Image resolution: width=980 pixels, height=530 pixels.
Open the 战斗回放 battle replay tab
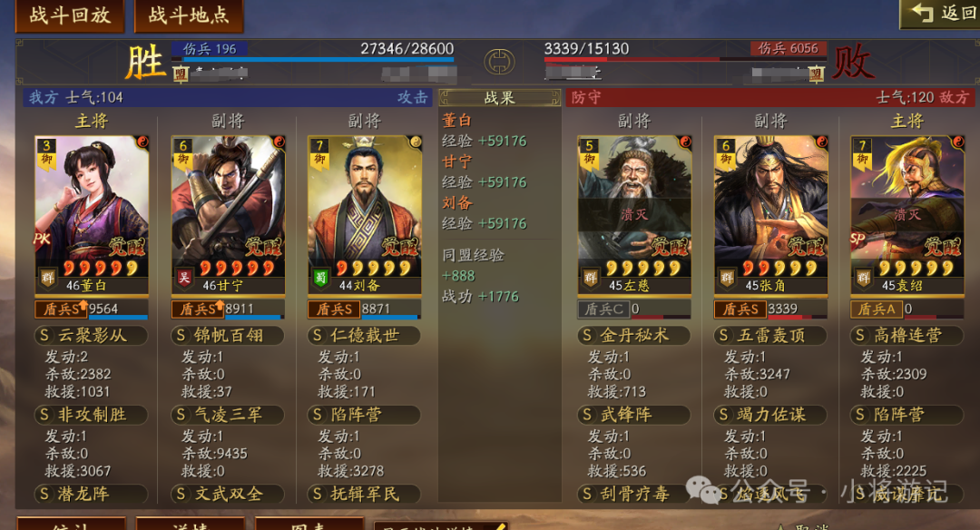pyautogui.click(x=69, y=15)
